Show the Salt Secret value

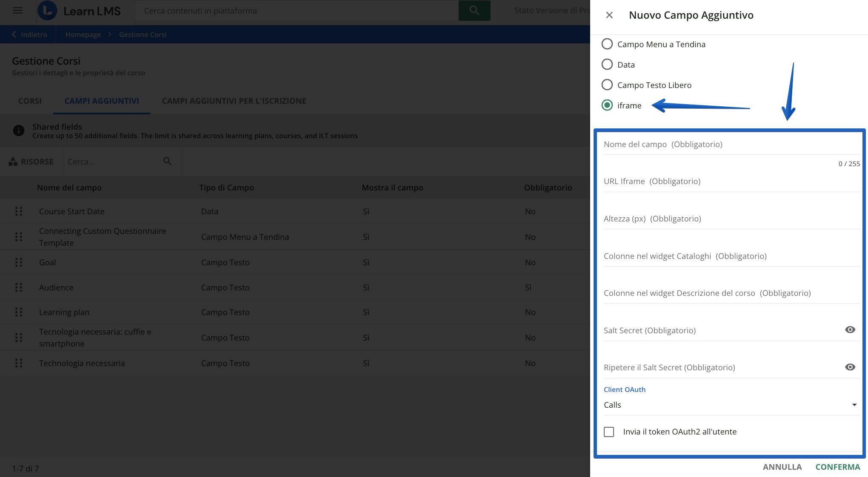click(850, 330)
